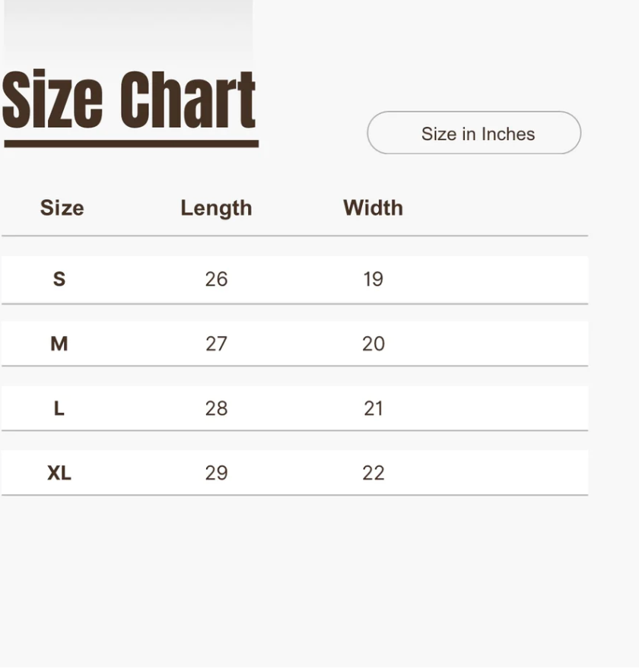Select the Size column header

[x=62, y=208]
